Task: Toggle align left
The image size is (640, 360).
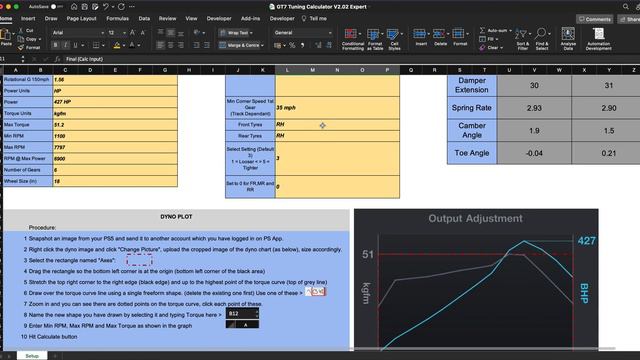Action: point(161,45)
